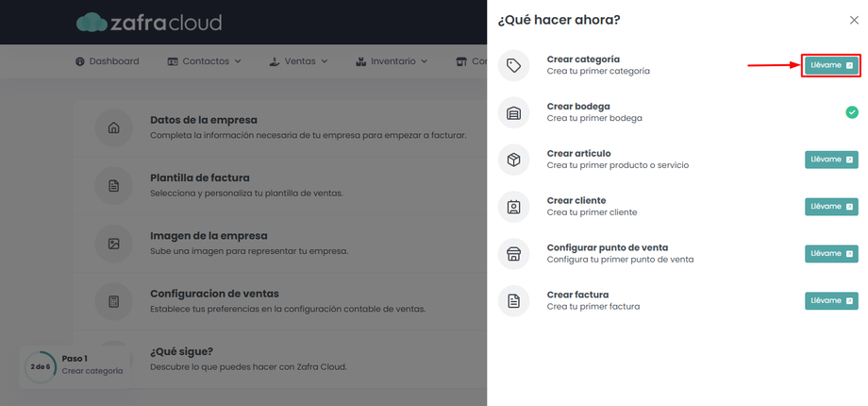Click the Contactos card icon

point(173,61)
